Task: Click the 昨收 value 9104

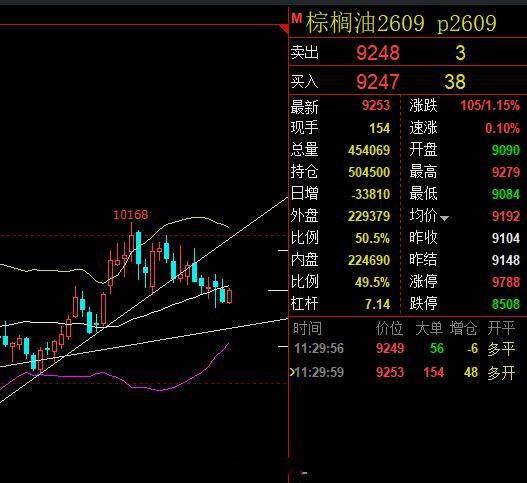Action: 506,238
